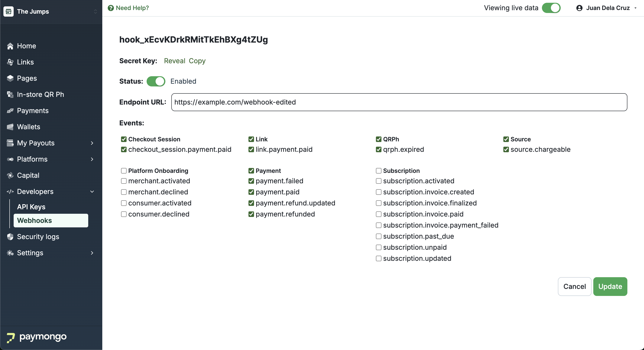Click the My Payouts icon
Image resolution: width=644 pixels, height=350 pixels.
[x=10, y=143]
